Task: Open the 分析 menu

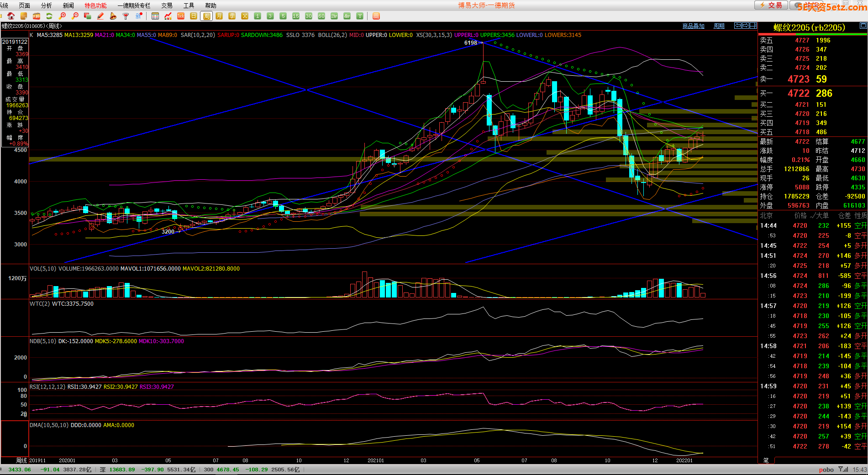Action: tap(47, 5)
